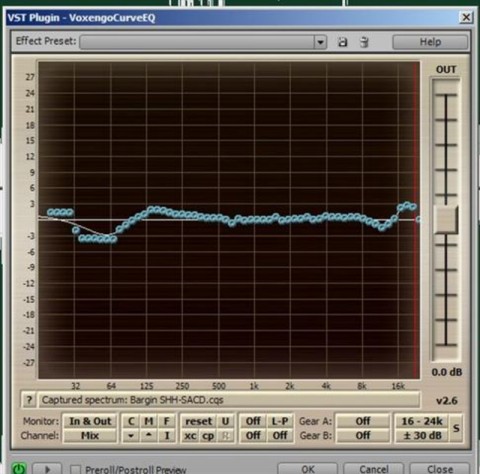Click the C curve button
Viewport: 480px width, 474px height.
coord(131,421)
